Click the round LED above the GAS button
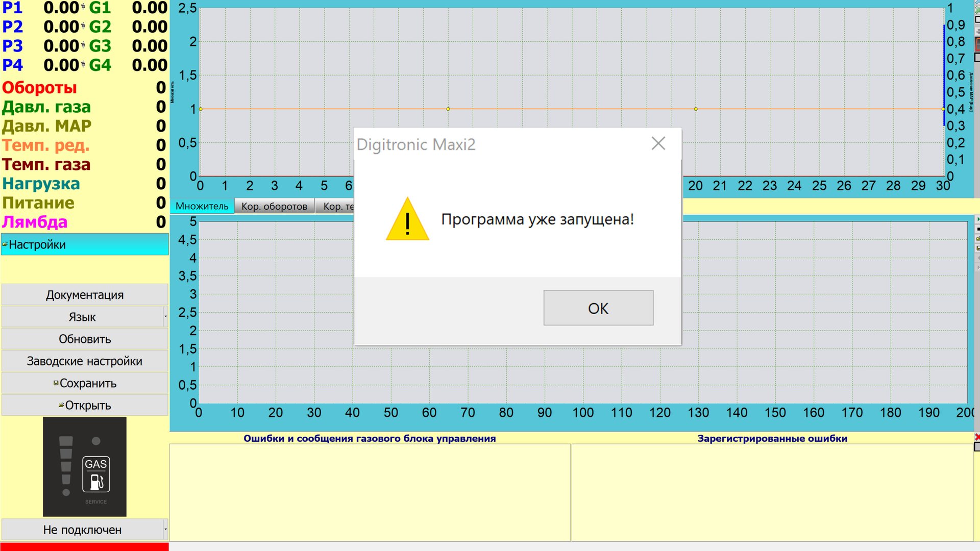 pyautogui.click(x=96, y=441)
